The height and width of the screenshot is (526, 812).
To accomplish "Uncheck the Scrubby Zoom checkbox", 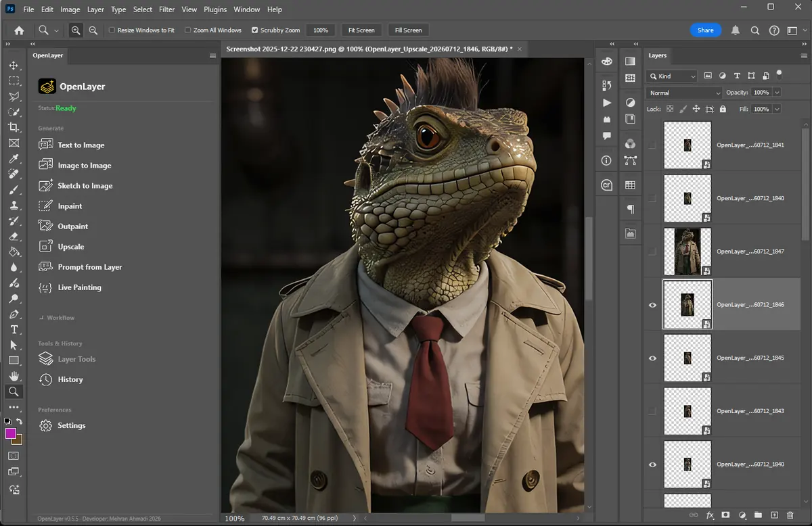I will [x=254, y=30].
